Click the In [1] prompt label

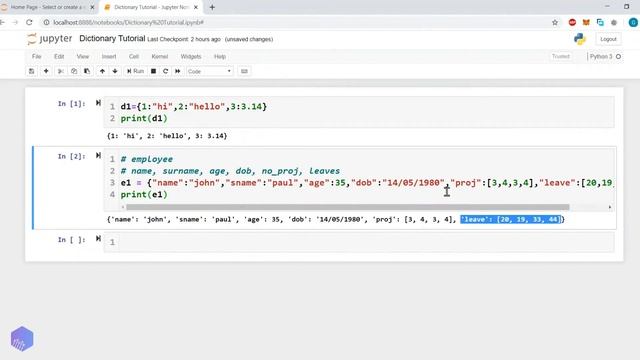72,104
